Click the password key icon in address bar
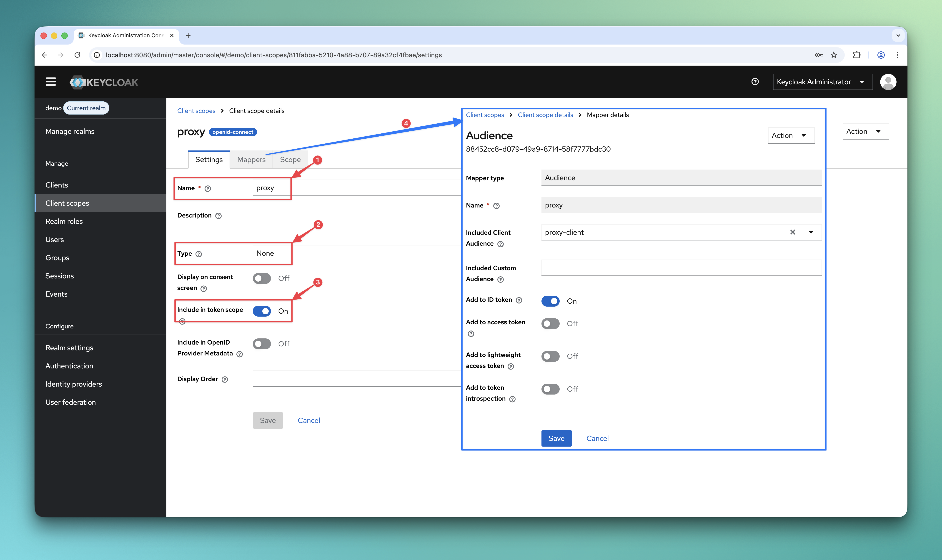Image resolution: width=942 pixels, height=560 pixels. click(x=819, y=55)
